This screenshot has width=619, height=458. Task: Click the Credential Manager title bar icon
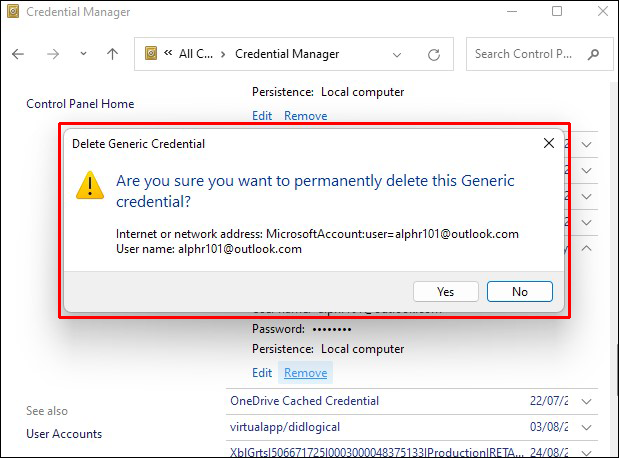tap(14, 12)
